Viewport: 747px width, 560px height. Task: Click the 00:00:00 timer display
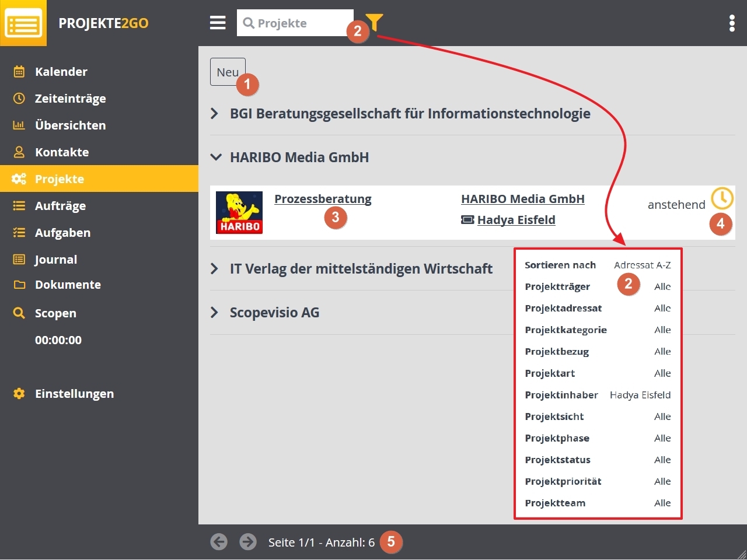[58, 340]
